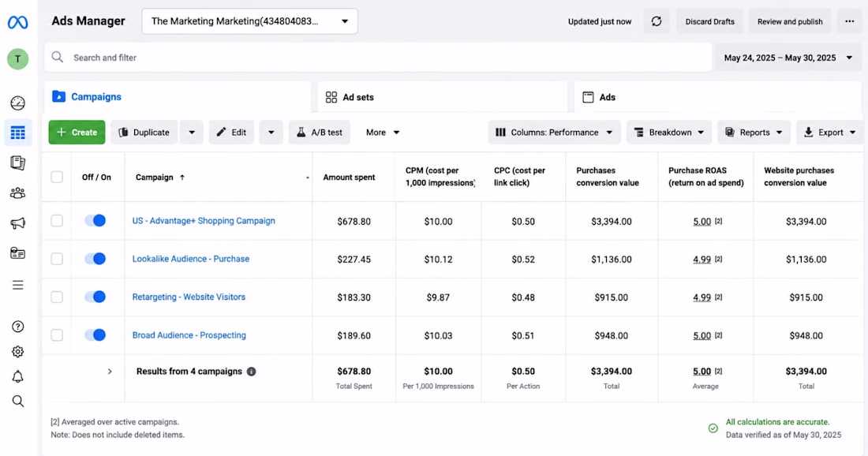The height and width of the screenshot is (456, 868).
Task: Check the Broad Audience - Prospecting row checkbox
Action: pyautogui.click(x=57, y=335)
